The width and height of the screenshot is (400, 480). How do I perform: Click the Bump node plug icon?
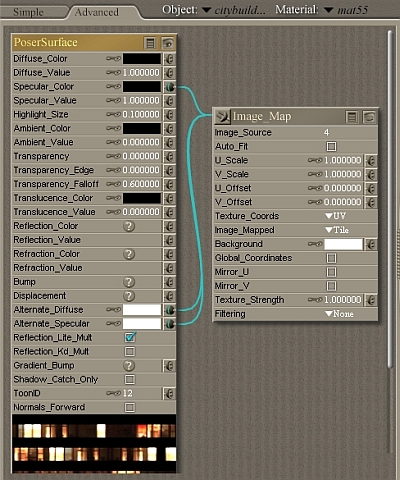click(169, 282)
